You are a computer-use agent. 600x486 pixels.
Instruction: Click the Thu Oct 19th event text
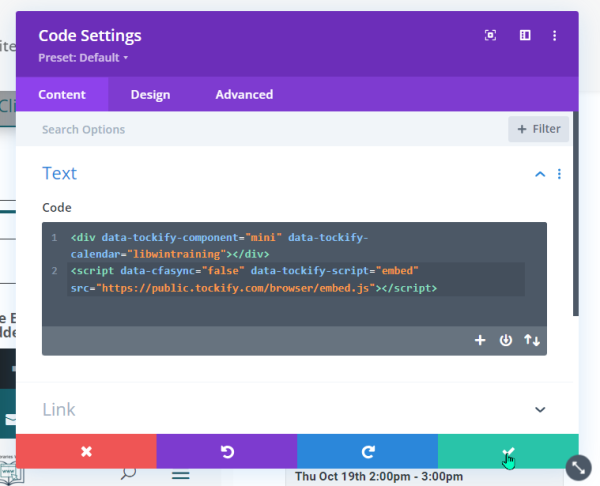[x=379, y=476]
